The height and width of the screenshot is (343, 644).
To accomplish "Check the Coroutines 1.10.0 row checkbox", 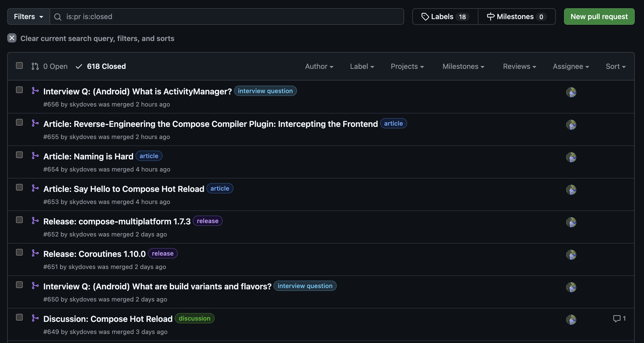I will [x=19, y=252].
